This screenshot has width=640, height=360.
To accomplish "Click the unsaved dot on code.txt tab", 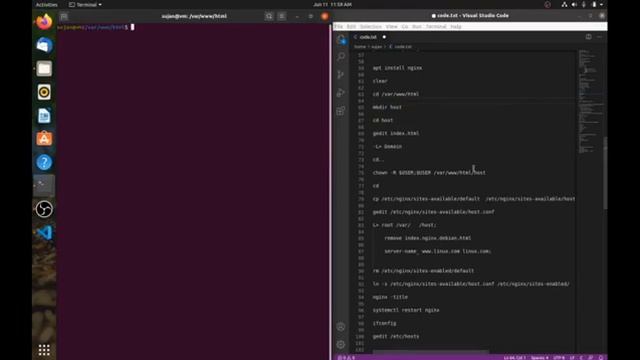I will pyautogui.click(x=384, y=37).
